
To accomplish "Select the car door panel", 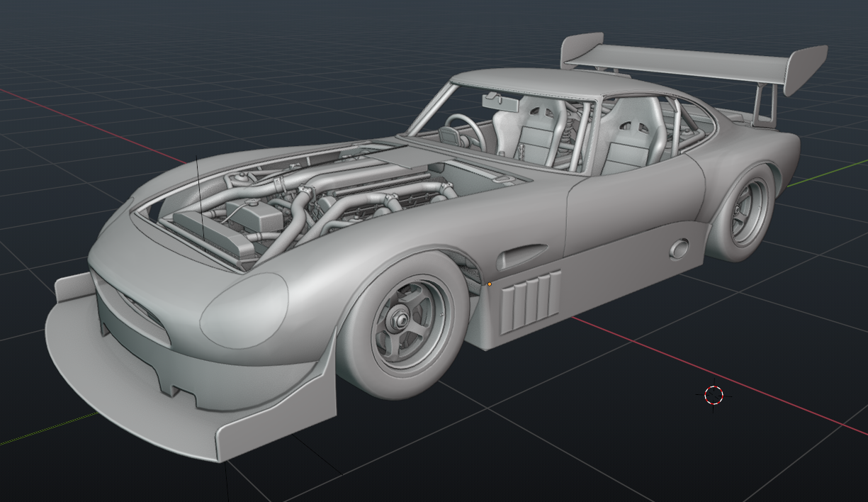I will [634, 206].
